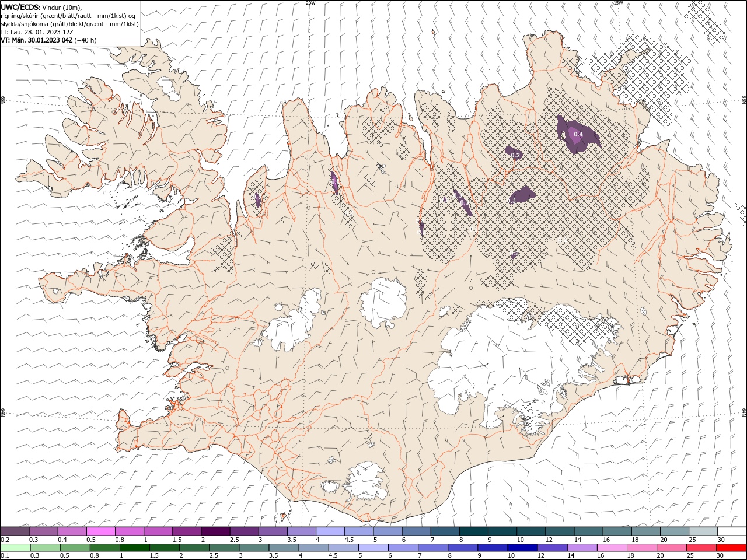The height and width of the screenshot is (560, 747).
Task: Pick the darkest green 1 rain legend swatch
Action: 135,548
